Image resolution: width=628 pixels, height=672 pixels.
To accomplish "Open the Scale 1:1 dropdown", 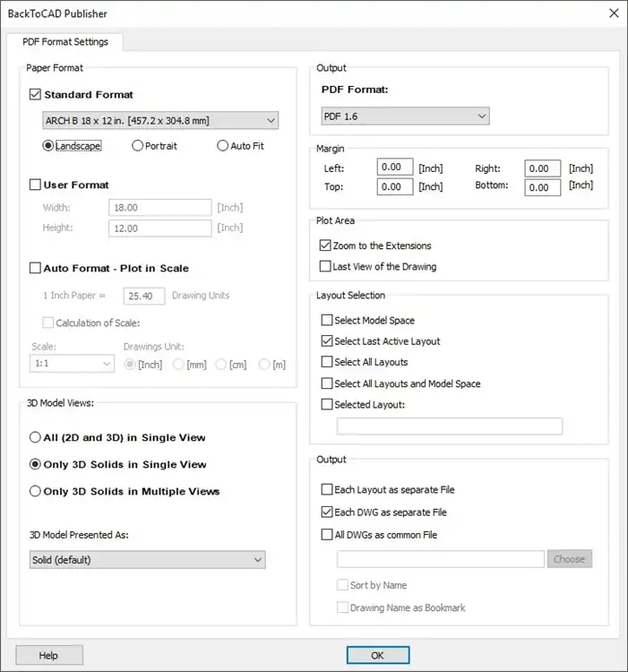I will pos(72,364).
